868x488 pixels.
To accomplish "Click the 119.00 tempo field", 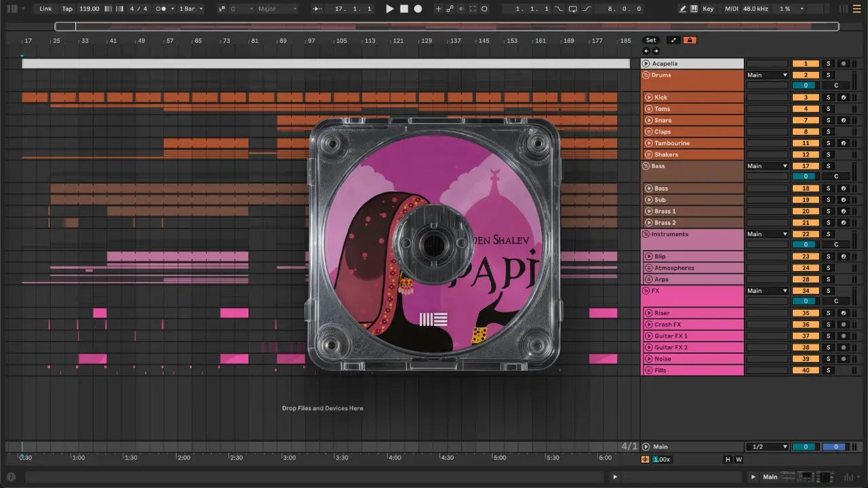I will click(x=89, y=9).
